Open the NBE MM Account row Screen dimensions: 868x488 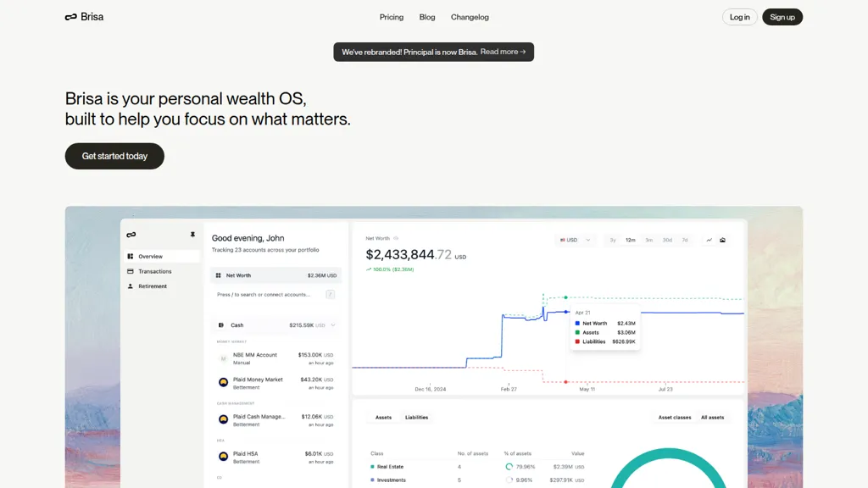275,358
